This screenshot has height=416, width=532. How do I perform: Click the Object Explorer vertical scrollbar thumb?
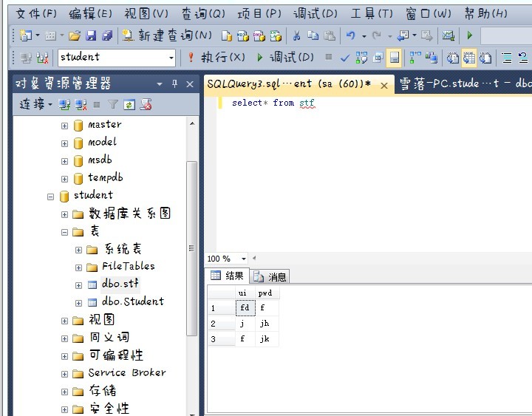click(x=191, y=248)
